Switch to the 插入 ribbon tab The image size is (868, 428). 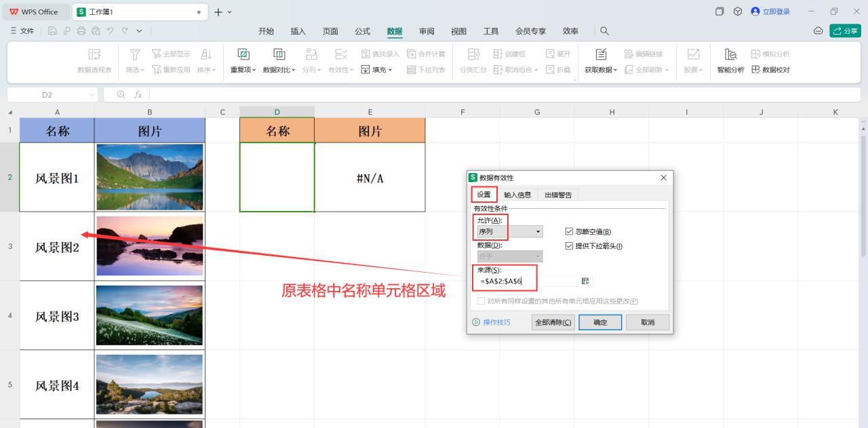[298, 31]
